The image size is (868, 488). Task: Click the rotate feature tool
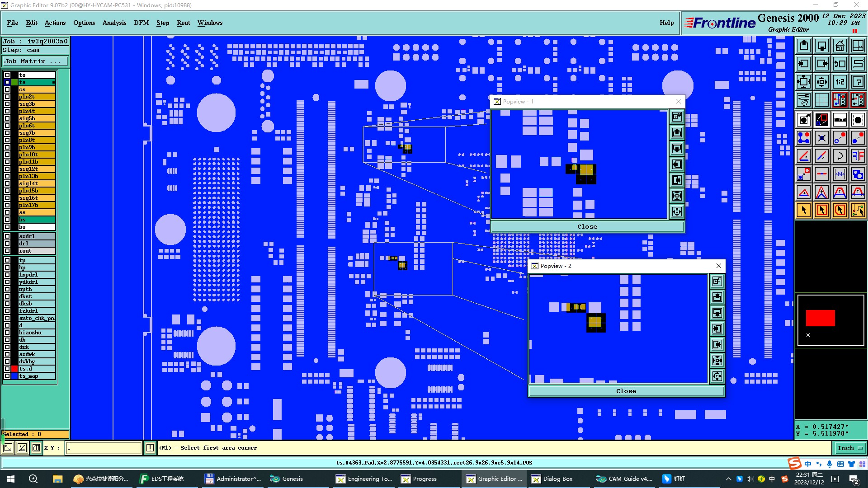click(x=840, y=156)
